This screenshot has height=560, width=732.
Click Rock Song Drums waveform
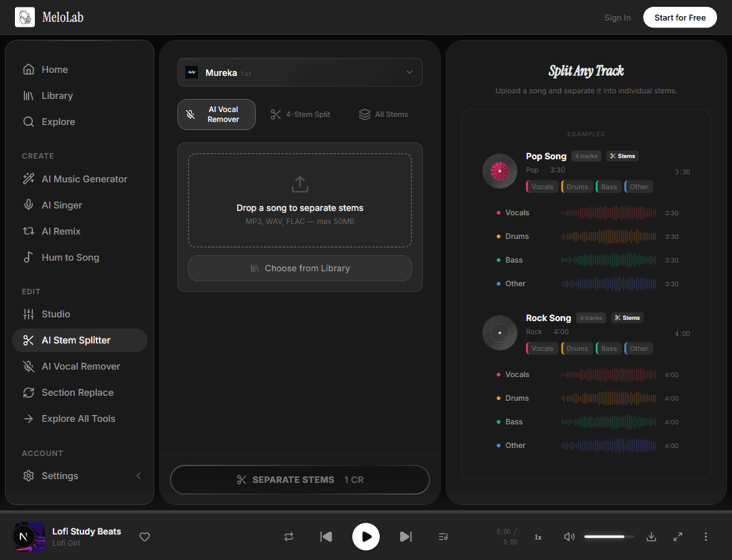(608, 398)
